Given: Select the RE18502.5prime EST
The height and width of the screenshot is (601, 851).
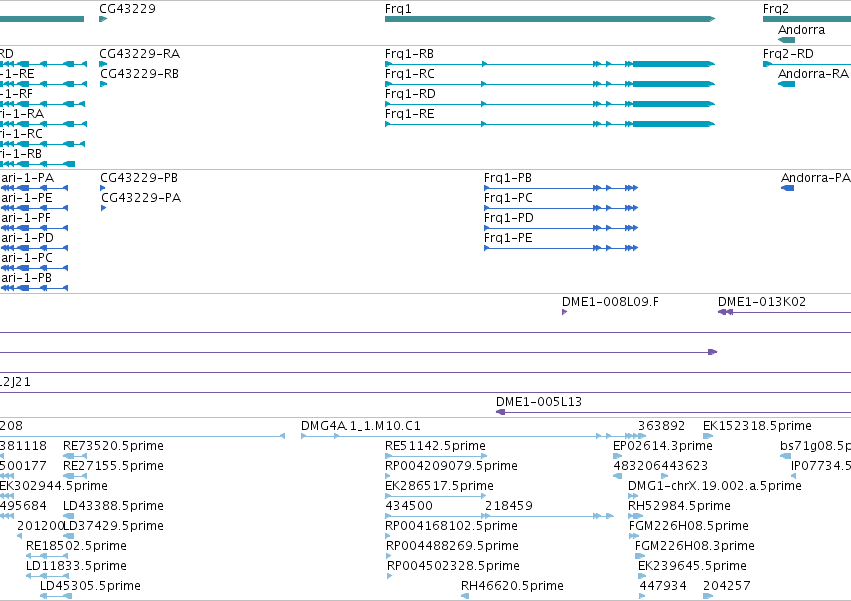Looking at the screenshot, I should 47,556.
